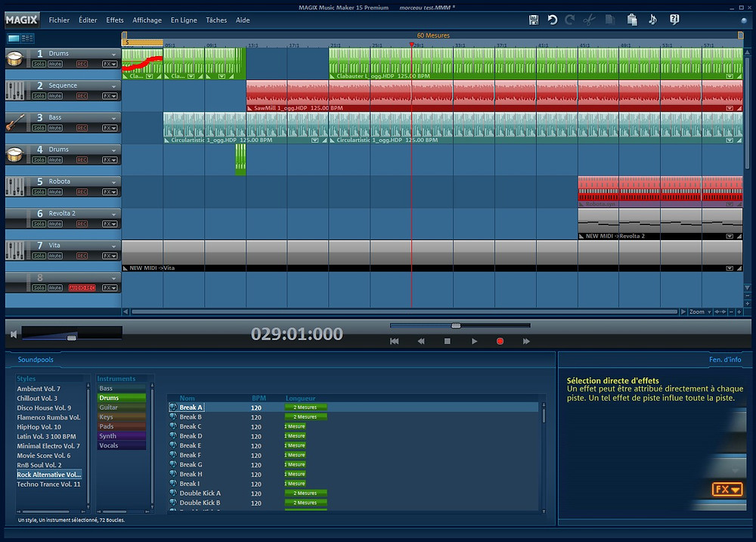
Task: Open FX dropdown on track 7 Vita
Action: pyautogui.click(x=110, y=256)
